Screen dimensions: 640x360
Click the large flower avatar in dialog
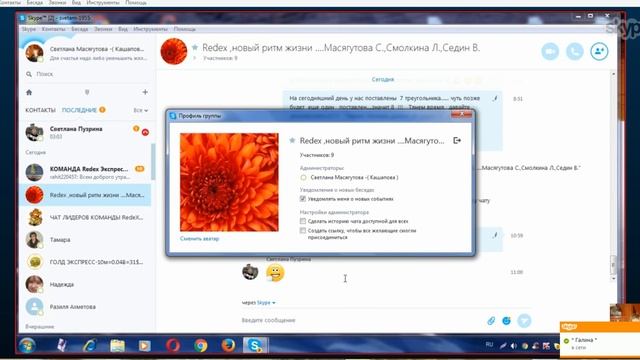click(x=229, y=182)
